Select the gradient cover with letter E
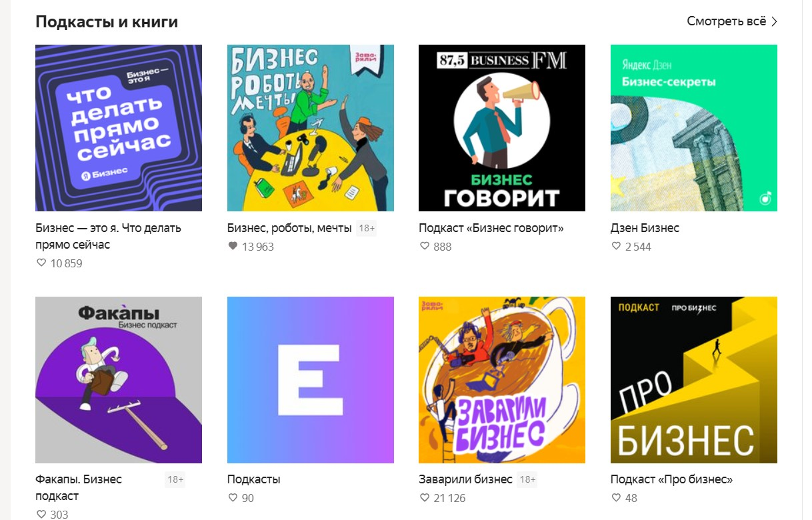 pyautogui.click(x=311, y=380)
